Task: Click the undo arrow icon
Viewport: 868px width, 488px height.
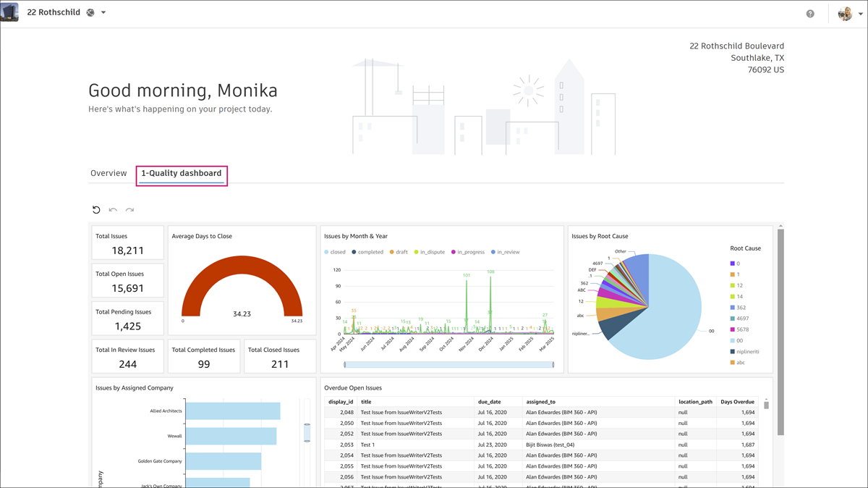Action: pos(113,210)
